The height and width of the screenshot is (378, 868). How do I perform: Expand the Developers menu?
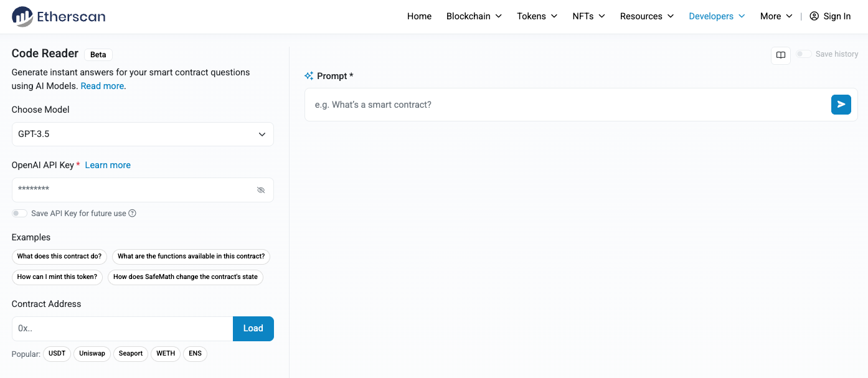[717, 16]
